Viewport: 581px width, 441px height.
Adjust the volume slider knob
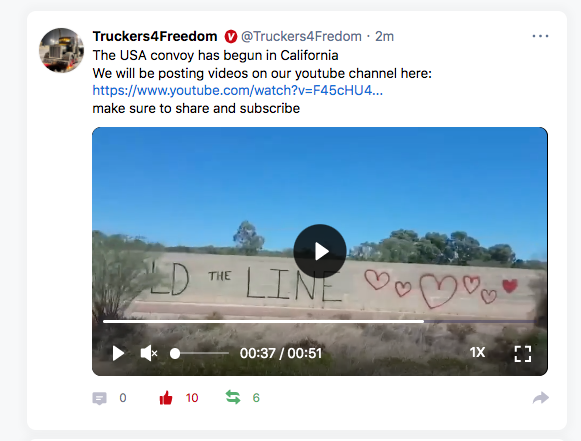[175, 354]
